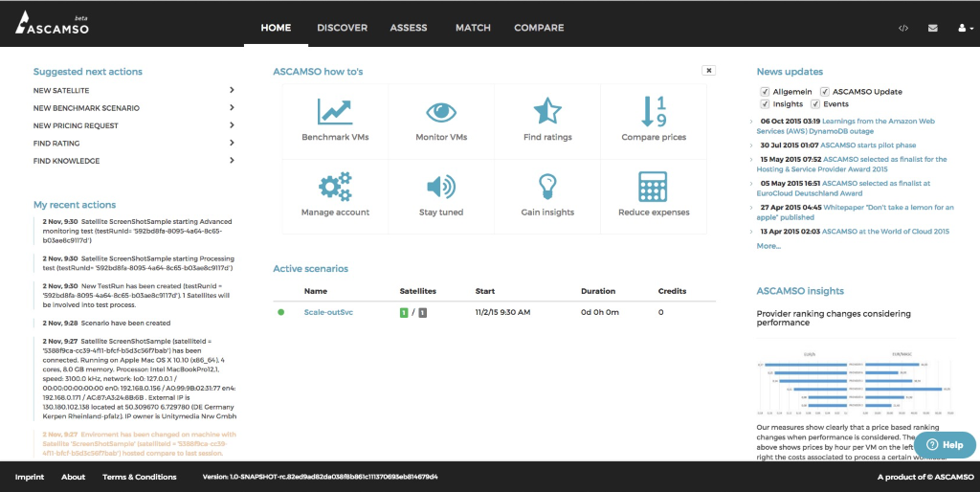
Task: Expand the 13 Apr 2015 news arrow
Action: [751, 232]
